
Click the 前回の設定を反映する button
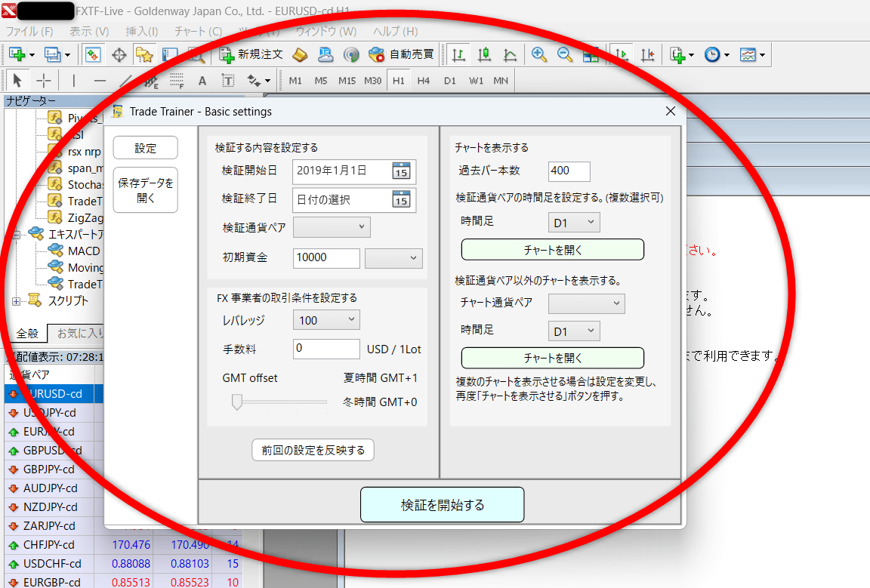coord(312,449)
